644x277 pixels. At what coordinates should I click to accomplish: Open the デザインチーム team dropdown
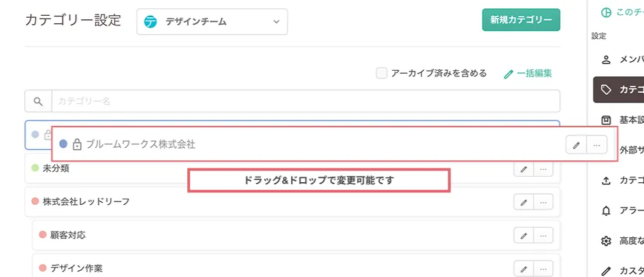pos(212,22)
